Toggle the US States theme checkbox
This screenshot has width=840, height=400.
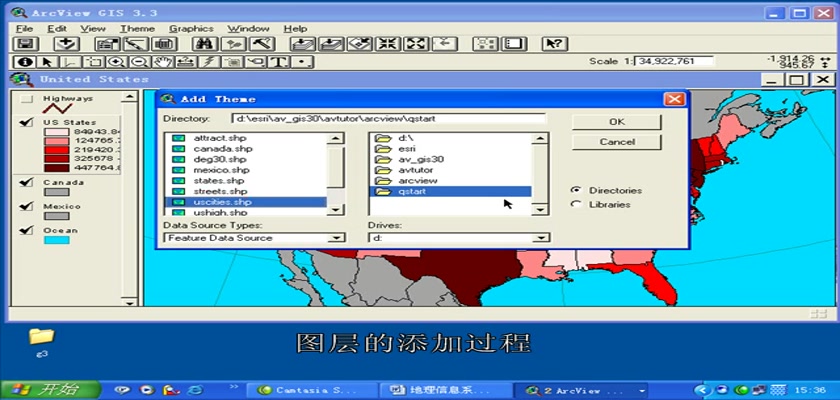click(26, 123)
